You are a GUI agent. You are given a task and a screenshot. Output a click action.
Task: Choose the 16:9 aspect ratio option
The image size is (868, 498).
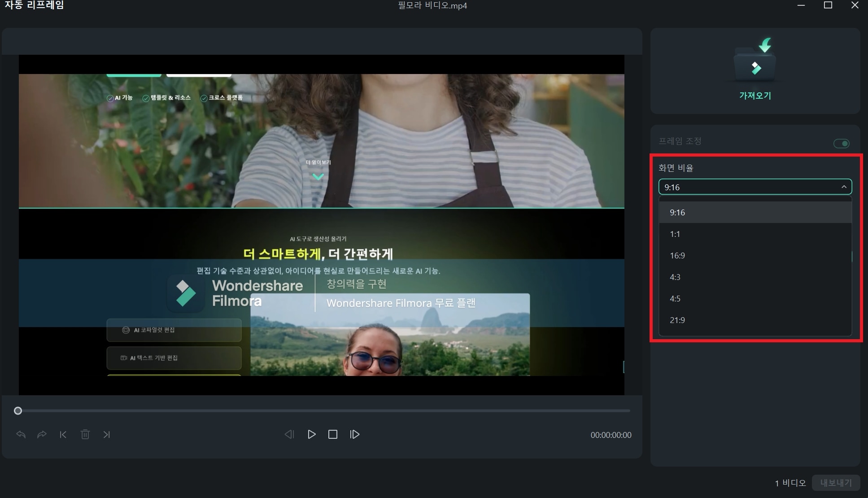(x=755, y=256)
